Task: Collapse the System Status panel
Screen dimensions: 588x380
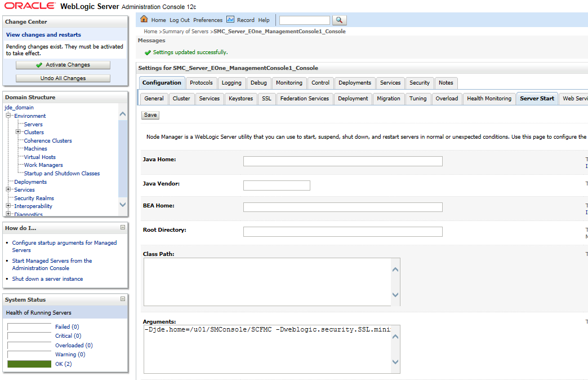Action: tap(123, 299)
